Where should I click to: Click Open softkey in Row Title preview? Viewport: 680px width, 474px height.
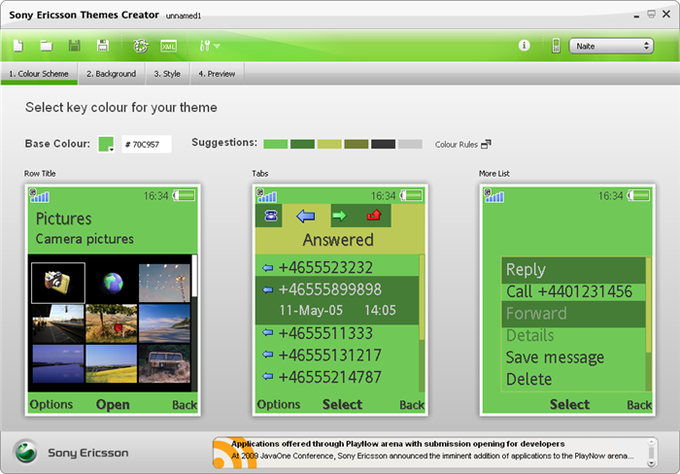click(x=113, y=404)
